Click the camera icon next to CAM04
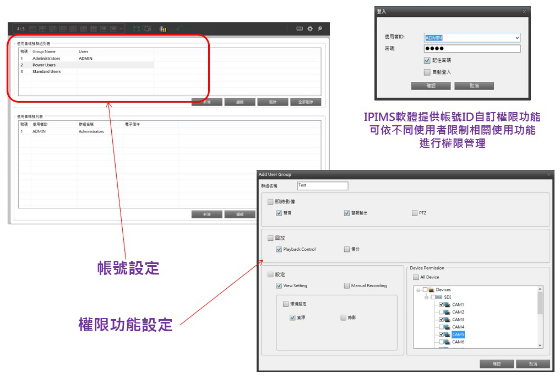 pyautogui.click(x=447, y=327)
